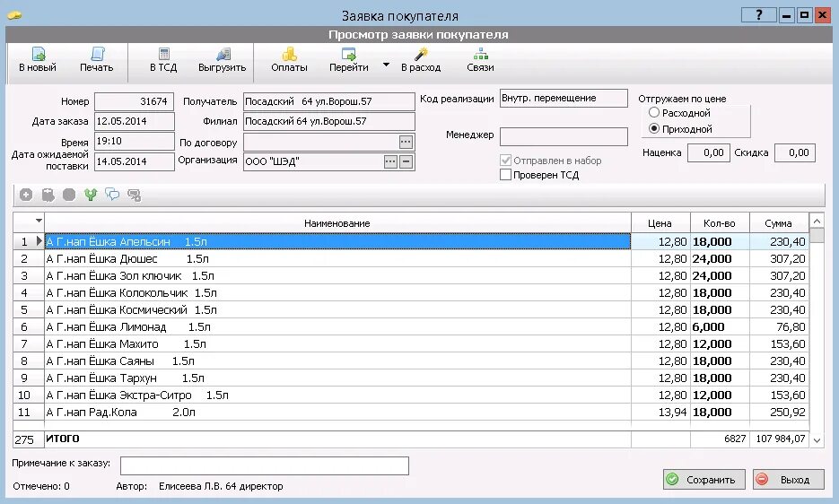
Task: Click the 'Наценка' value field
Action: (709, 152)
